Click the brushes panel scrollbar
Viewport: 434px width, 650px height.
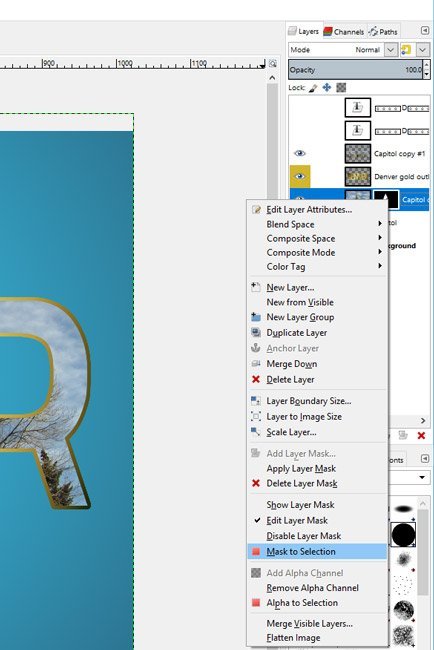[422, 551]
